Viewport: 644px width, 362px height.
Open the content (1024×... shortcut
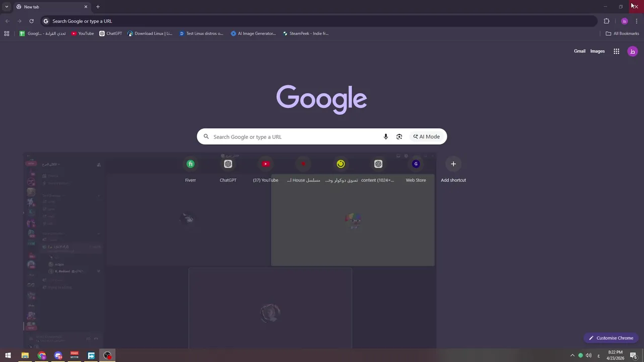378,170
